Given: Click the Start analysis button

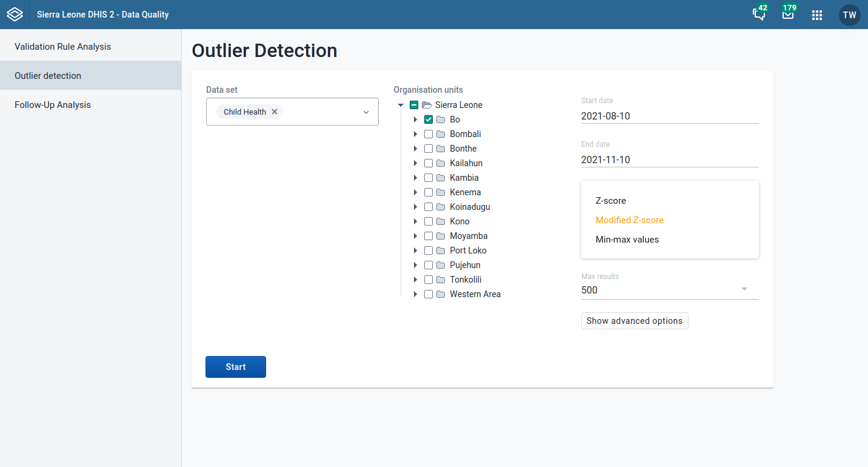Looking at the screenshot, I should (235, 366).
